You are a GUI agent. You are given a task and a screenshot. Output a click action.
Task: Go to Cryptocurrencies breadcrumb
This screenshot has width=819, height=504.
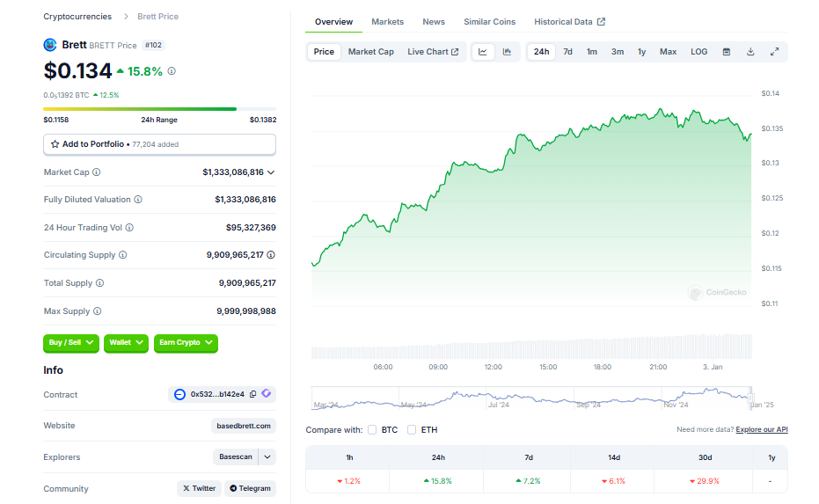point(77,17)
